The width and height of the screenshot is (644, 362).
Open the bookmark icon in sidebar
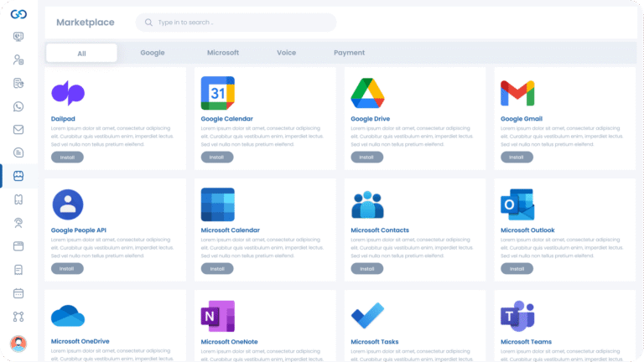click(18, 199)
